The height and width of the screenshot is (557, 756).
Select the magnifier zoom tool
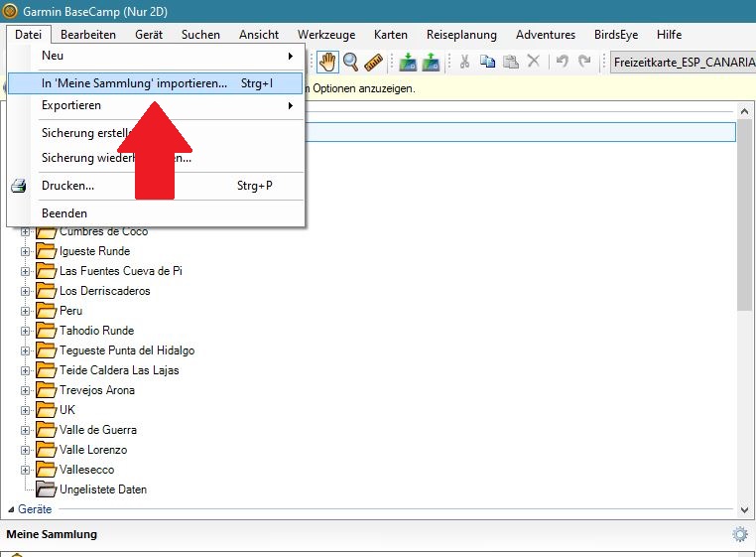(350, 62)
